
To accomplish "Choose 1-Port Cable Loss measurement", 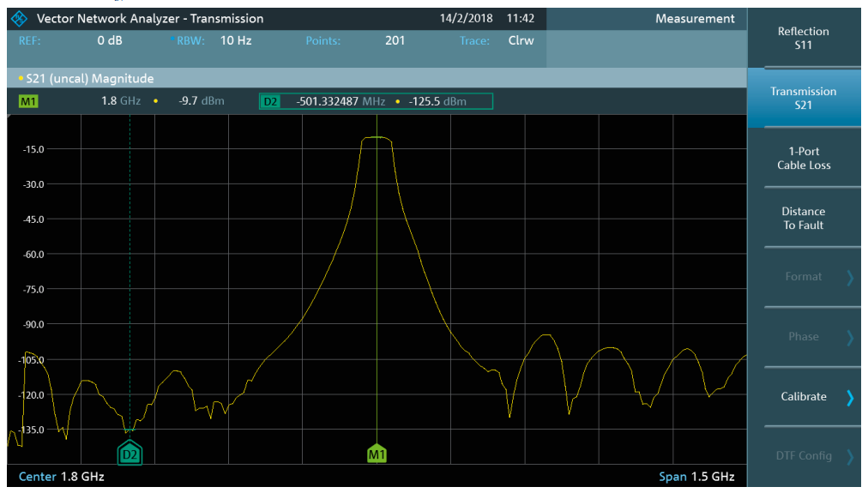I will tap(803, 158).
